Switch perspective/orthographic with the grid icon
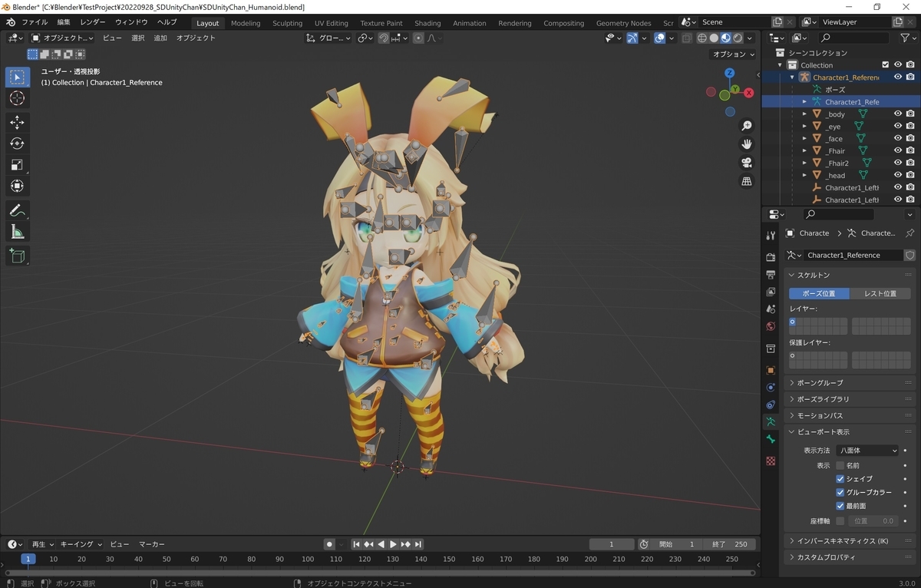 pyautogui.click(x=746, y=181)
